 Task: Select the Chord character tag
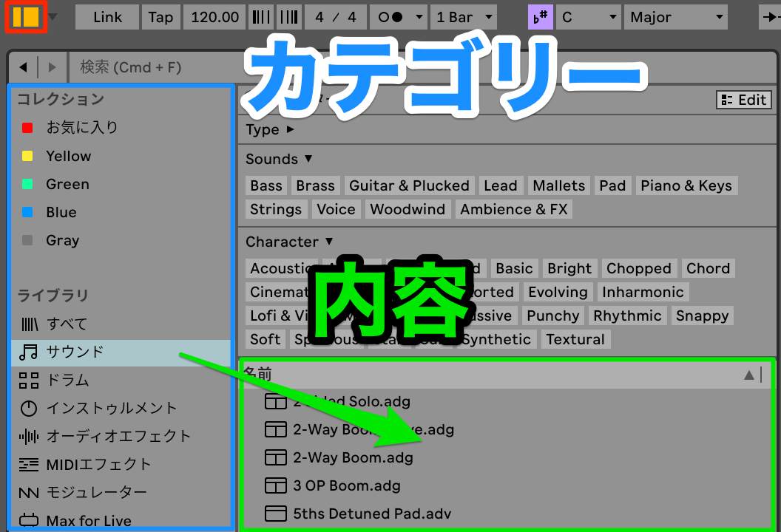709,268
